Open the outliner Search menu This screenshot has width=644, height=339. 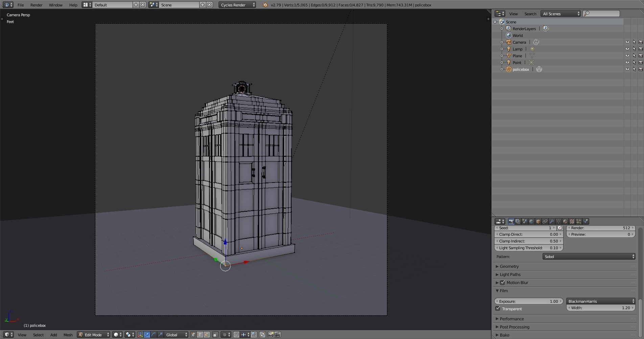pos(530,14)
